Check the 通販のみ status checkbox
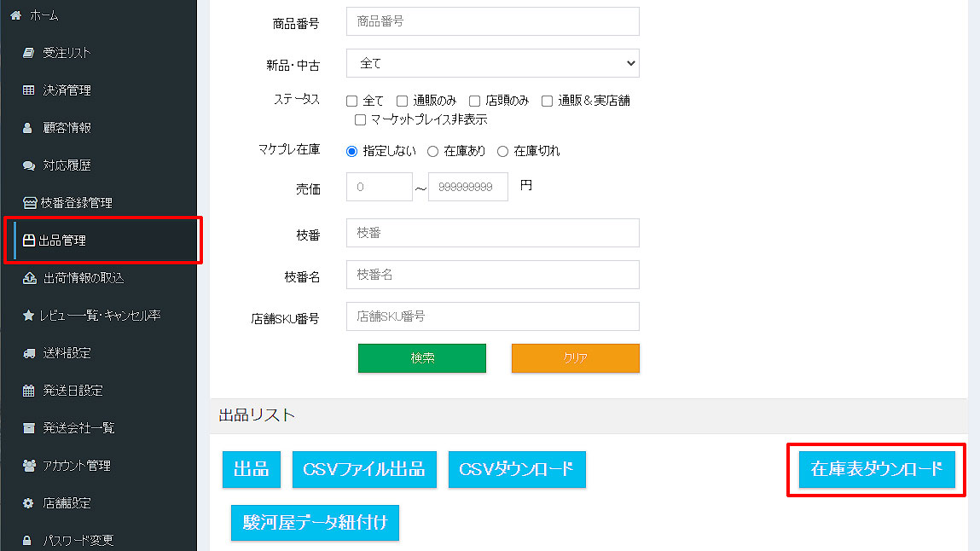The image size is (980, 551). pos(403,101)
